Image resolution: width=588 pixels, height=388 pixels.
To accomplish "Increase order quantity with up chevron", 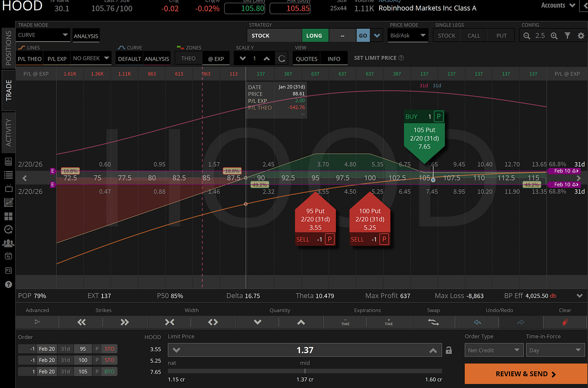I will 301,322.
